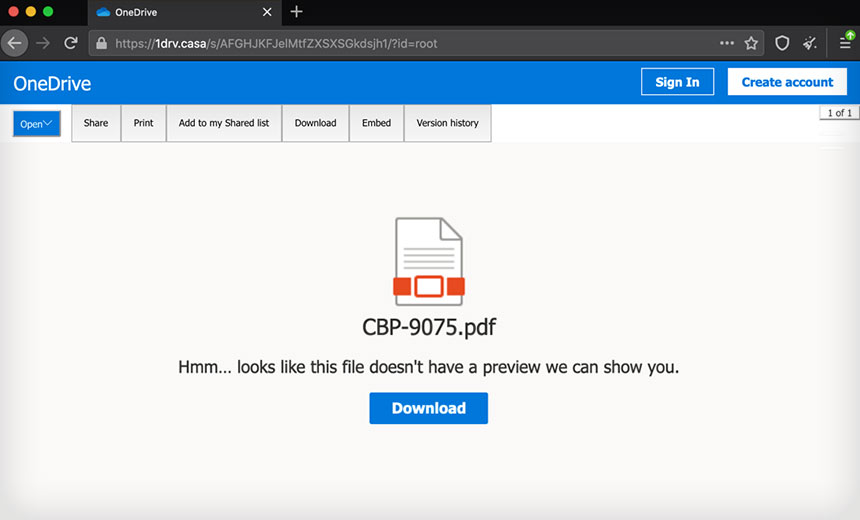This screenshot has height=520, width=860.
Task: Click the PDF document file icon
Action: pyautogui.click(x=429, y=261)
